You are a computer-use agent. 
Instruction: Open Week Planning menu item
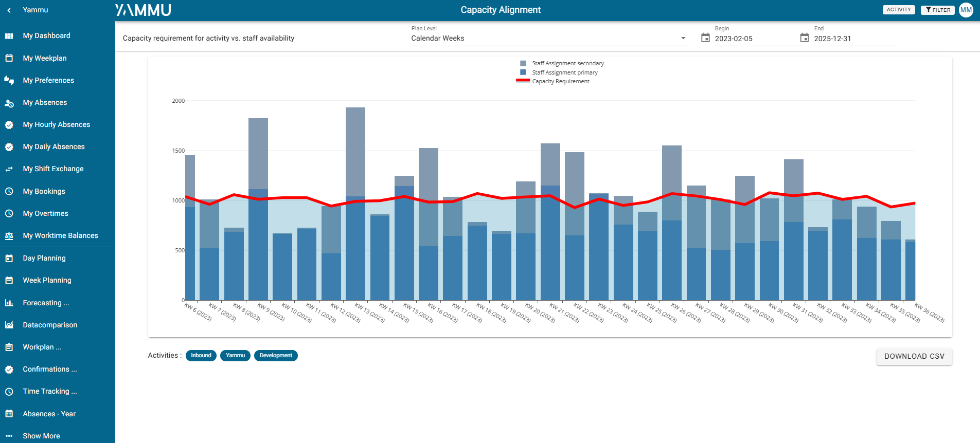click(x=47, y=281)
